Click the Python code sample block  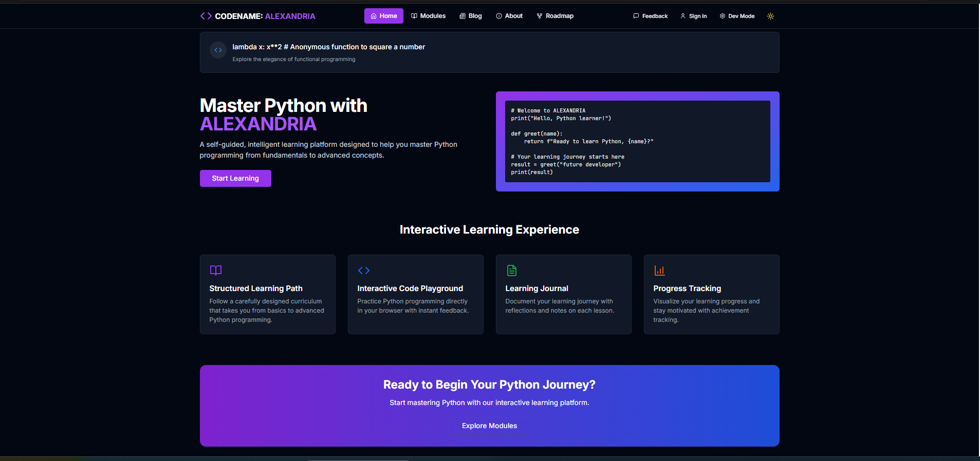coord(637,141)
